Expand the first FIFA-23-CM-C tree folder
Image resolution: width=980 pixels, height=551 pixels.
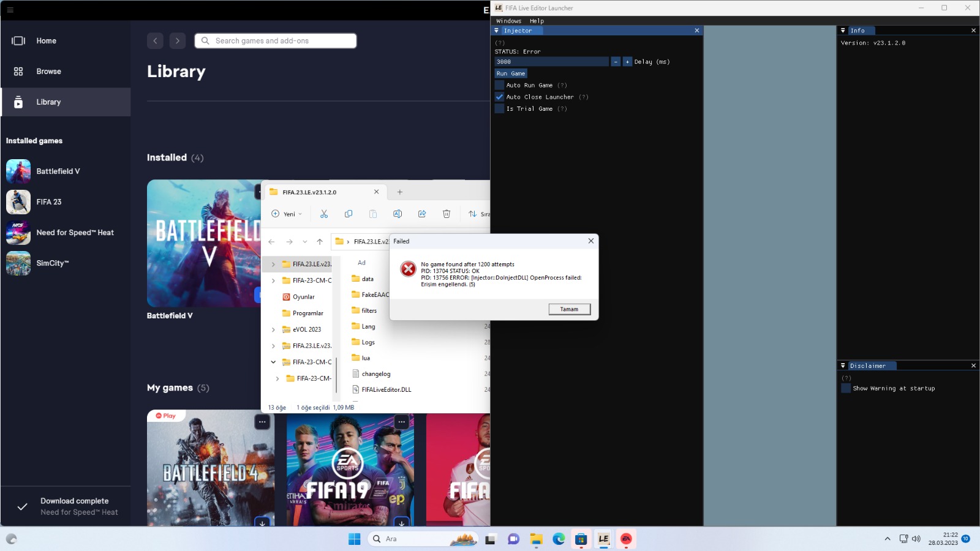pyautogui.click(x=273, y=280)
